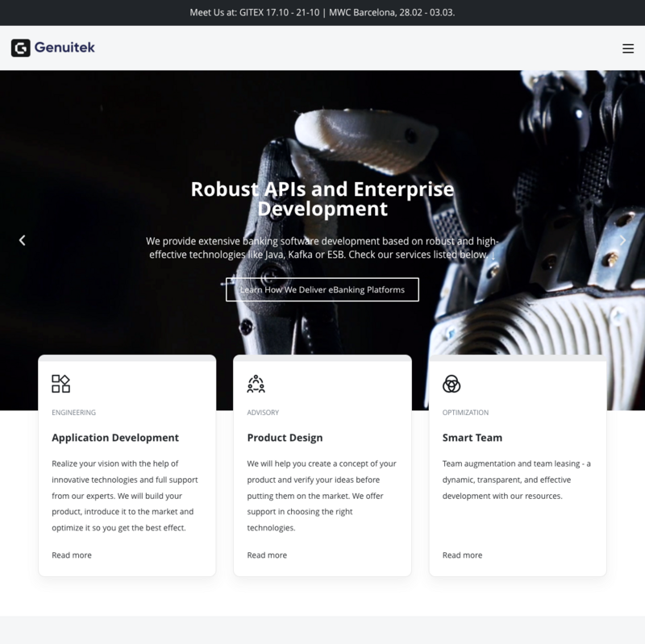Select the Product Design card title
This screenshot has height=644, width=645.
[x=285, y=438]
